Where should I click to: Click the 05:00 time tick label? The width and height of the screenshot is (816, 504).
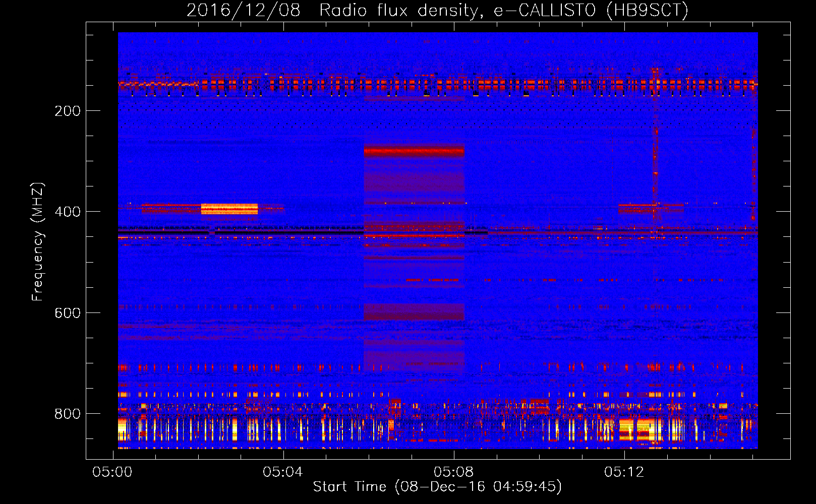pyautogui.click(x=112, y=472)
